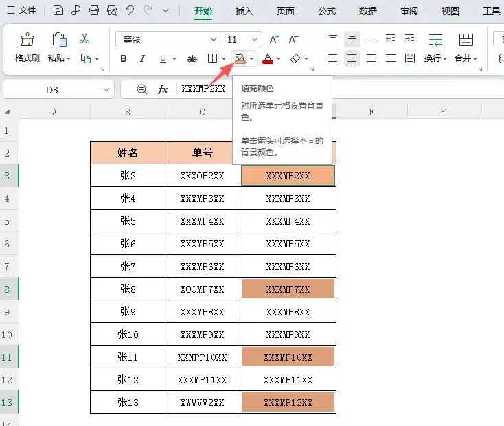This screenshot has height=426, width=504.
Task: Open the Borders dropdown arrow
Action: point(224,58)
